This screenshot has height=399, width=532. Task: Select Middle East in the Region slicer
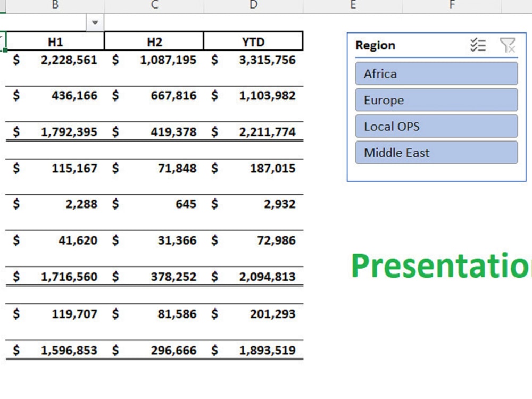[437, 153]
